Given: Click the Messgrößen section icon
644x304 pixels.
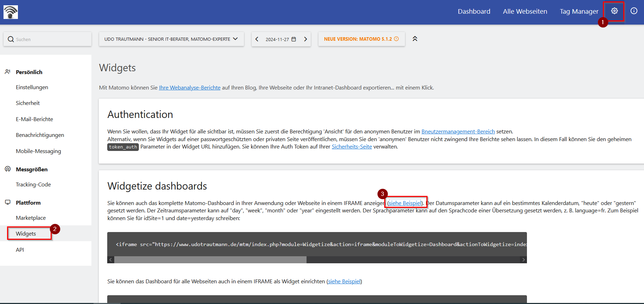Looking at the screenshot, I should point(7,169).
